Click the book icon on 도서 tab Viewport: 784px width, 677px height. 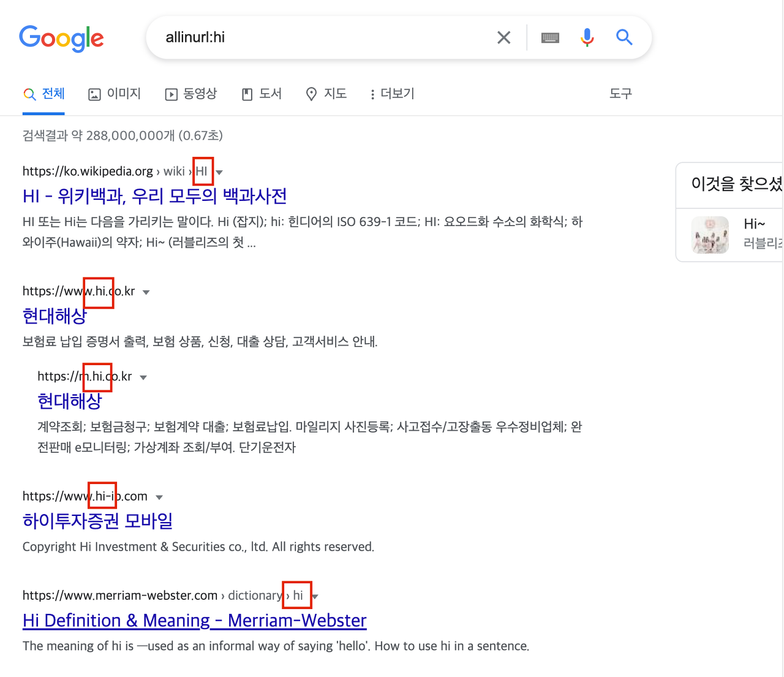(x=247, y=94)
